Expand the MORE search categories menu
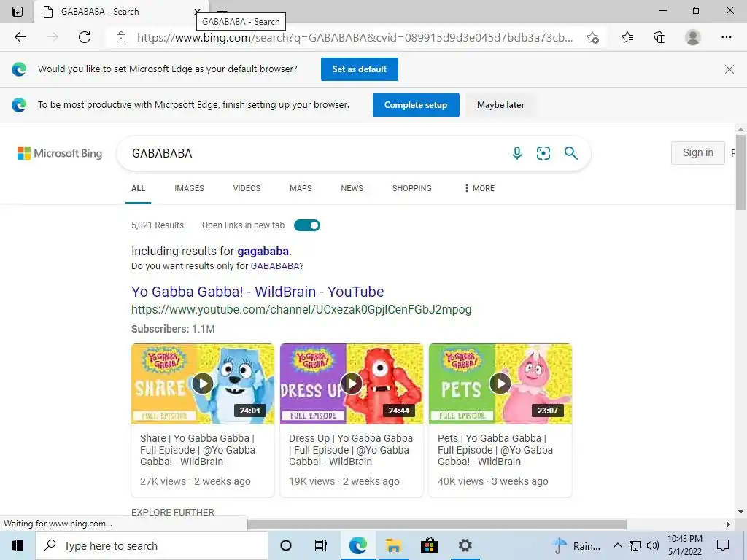The image size is (747, 560). (480, 189)
